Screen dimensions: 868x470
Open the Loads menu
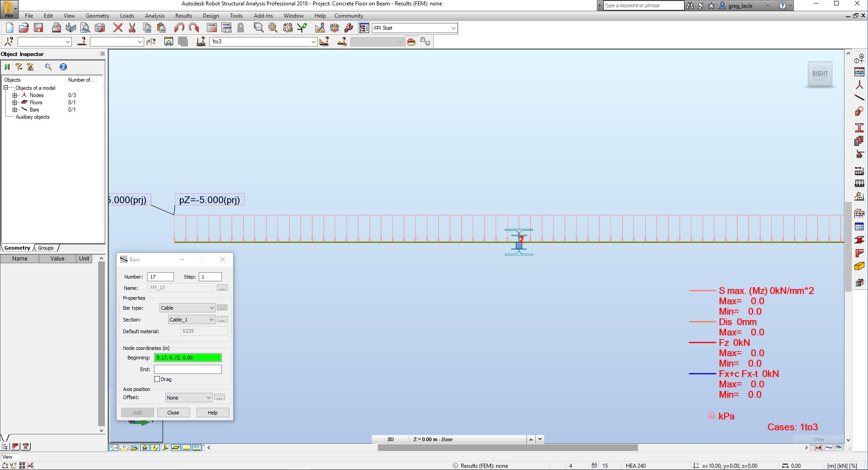click(127, 15)
